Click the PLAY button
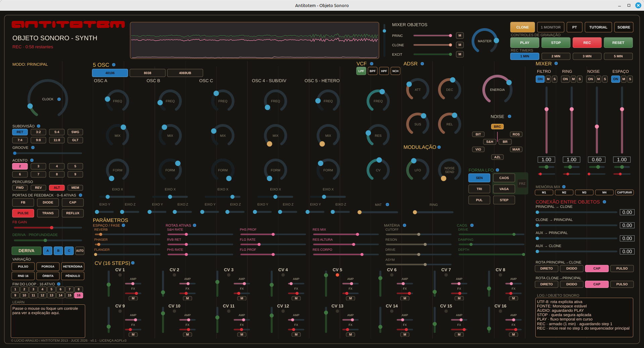The width and height of the screenshot is (644, 348). [525, 43]
